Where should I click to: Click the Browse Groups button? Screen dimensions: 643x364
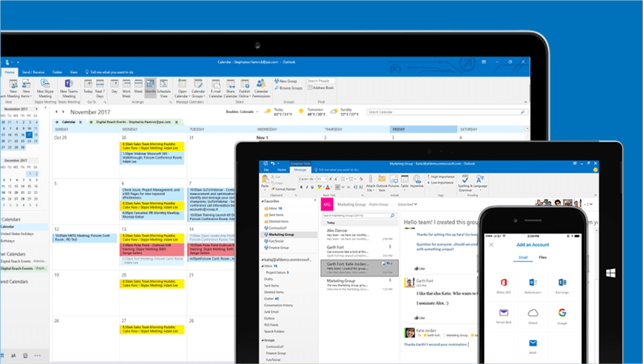pyautogui.click(x=291, y=88)
